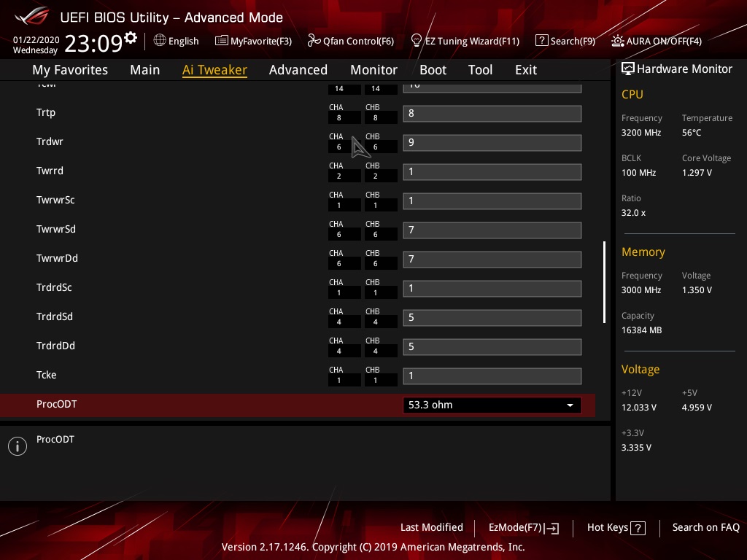Edit the Trtp value field
The image size is (747, 560).
(492, 113)
